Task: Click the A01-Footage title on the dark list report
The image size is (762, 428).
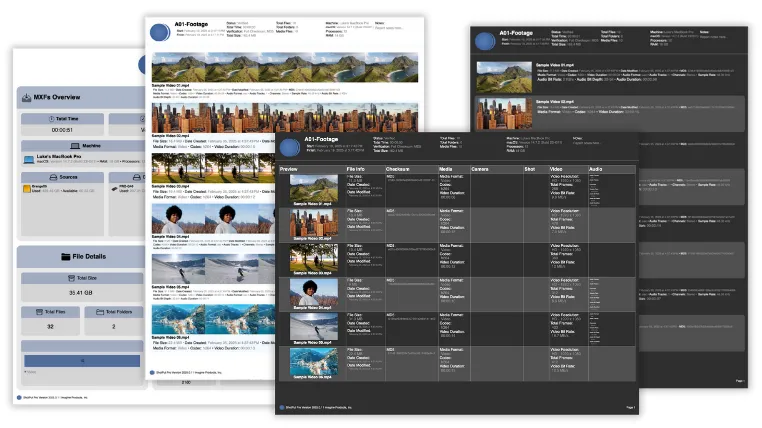Action: tap(516, 33)
